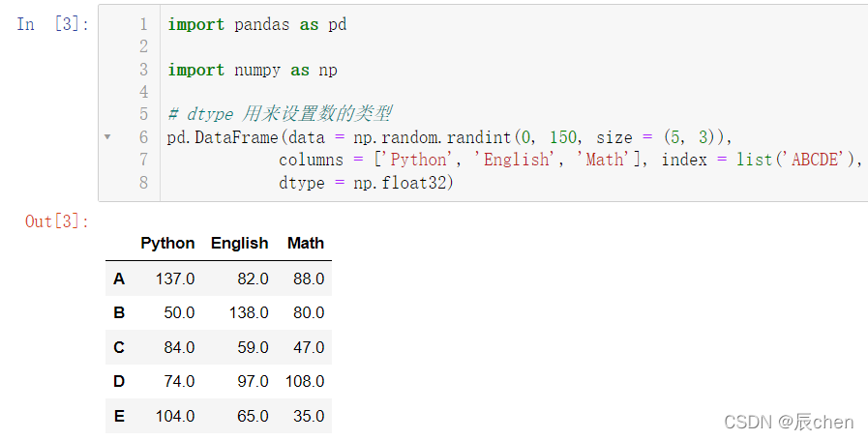Click row index label A
868x440 pixels.
pyautogui.click(x=119, y=279)
